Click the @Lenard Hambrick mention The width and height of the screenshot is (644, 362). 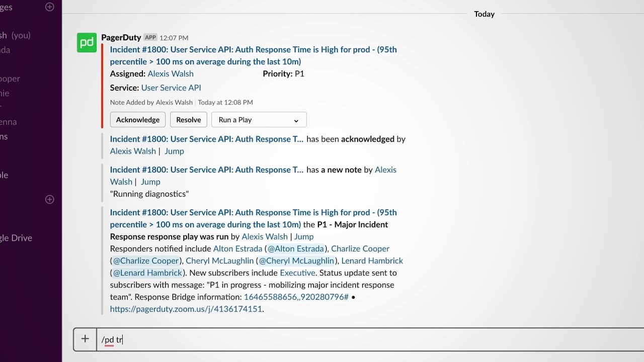(147, 273)
